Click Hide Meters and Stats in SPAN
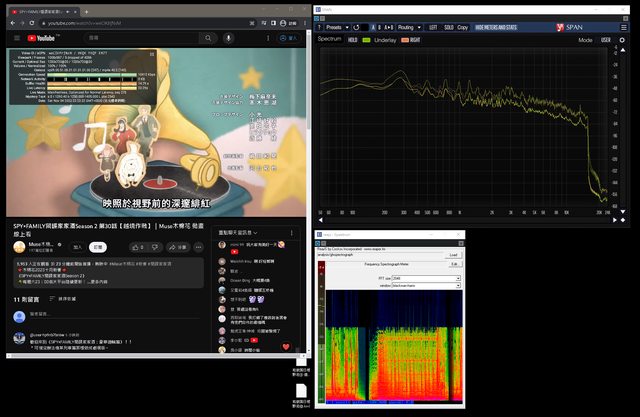Viewport: 640px width, 417px height. 496,27
